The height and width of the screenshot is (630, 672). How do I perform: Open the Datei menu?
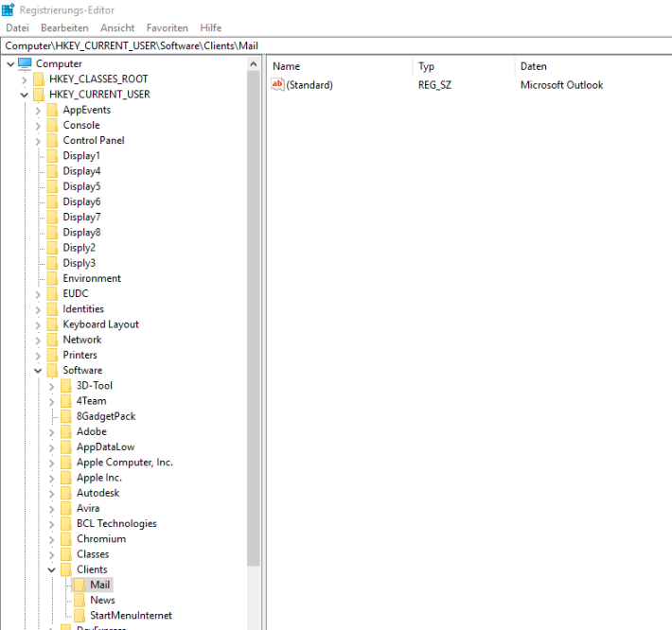coord(18,27)
